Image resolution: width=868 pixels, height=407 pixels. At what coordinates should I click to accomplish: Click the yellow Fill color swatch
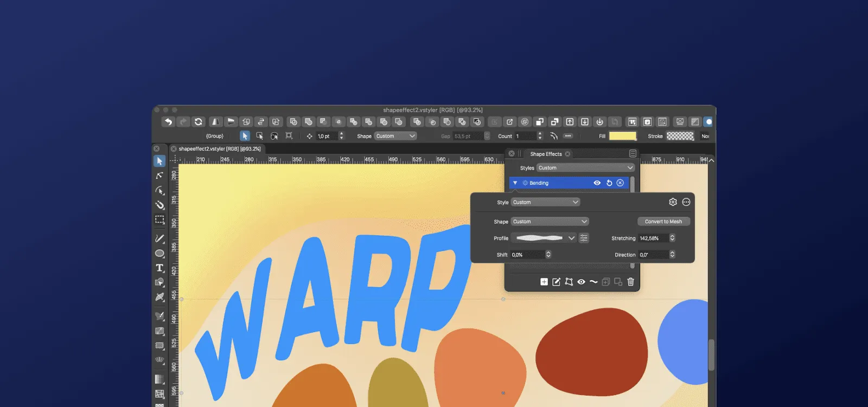[622, 136]
